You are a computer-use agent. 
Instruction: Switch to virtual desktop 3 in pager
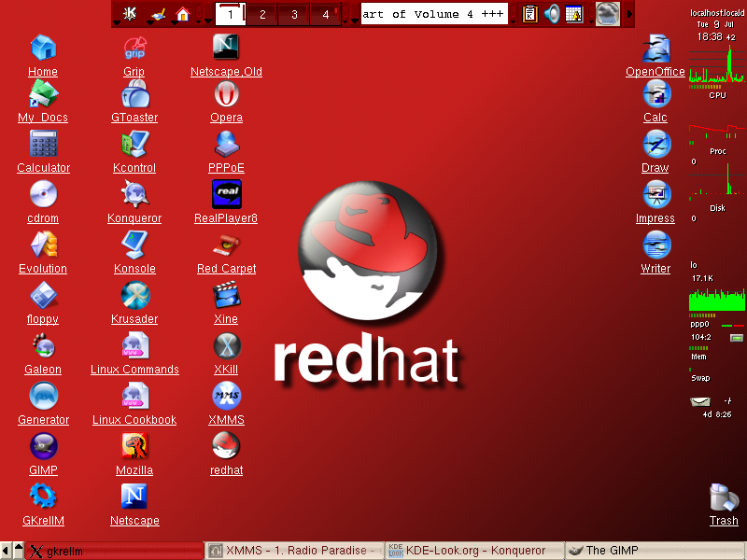point(294,14)
